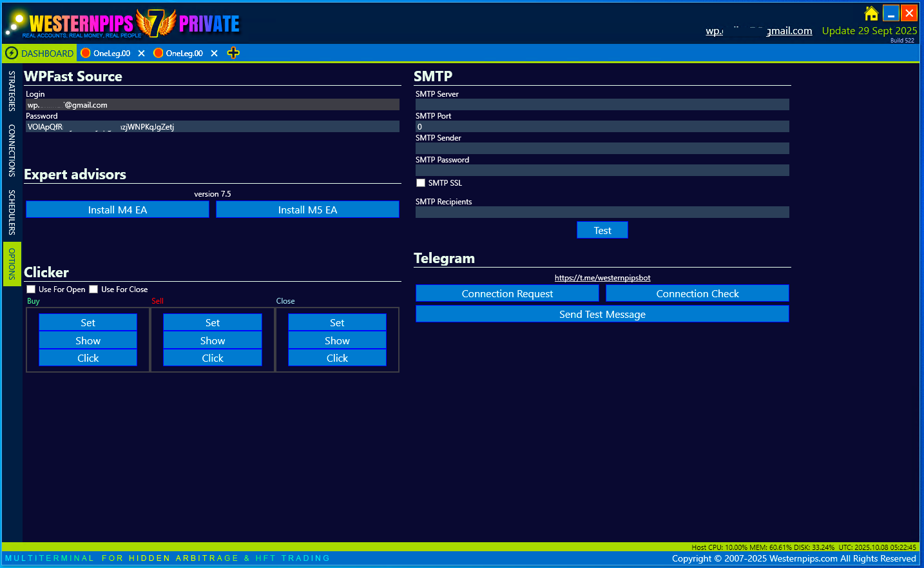Image resolution: width=924 pixels, height=568 pixels.
Task: Click the Westernpips Private logo
Action: point(122,24)
